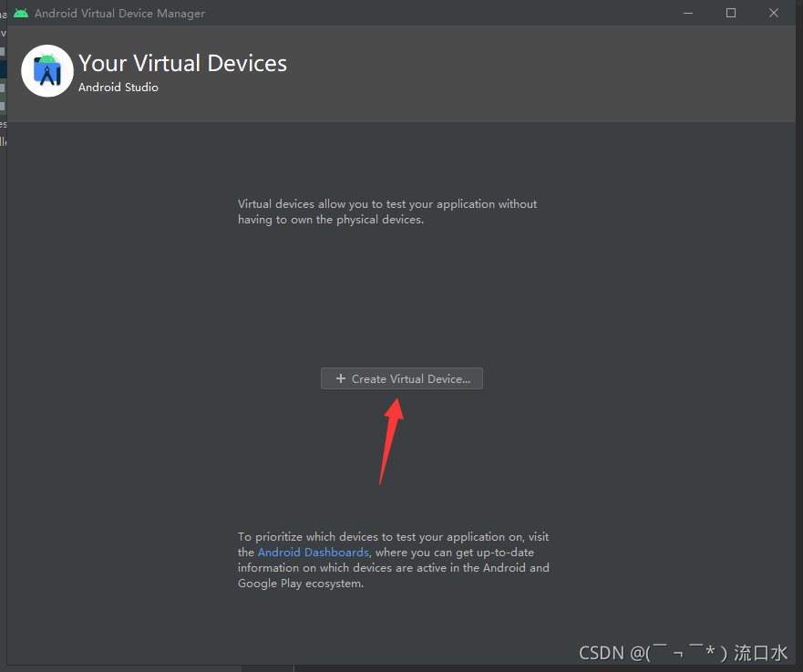Click the green Android icon in title bar
Screen dimensions: 803x672
click(21, 13)
